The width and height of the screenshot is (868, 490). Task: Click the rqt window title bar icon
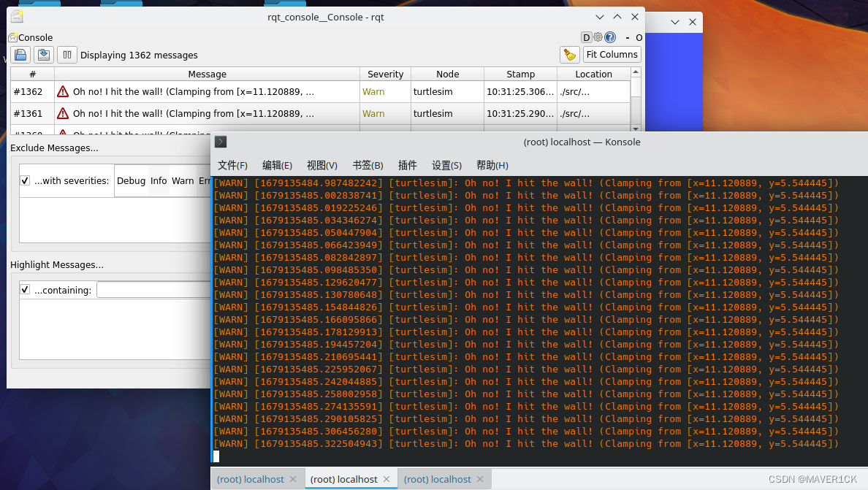[17, 17]
